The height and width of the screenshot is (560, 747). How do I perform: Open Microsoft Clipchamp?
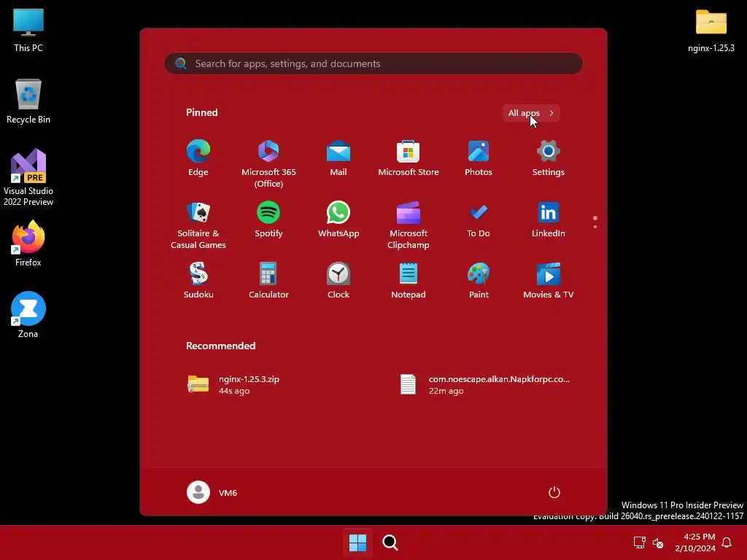pyautogui.click(x=409, y=225)
